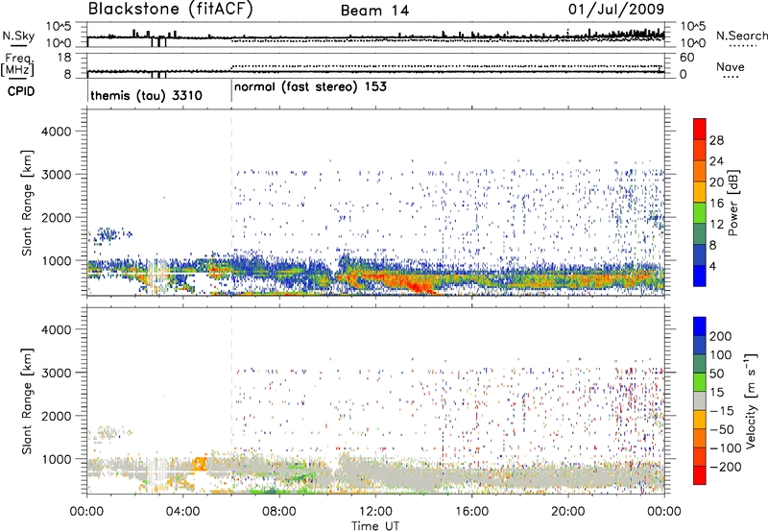Screen dimensions: 768x532
Task: Click the 'N.Search' legend label
Action: 741,36
